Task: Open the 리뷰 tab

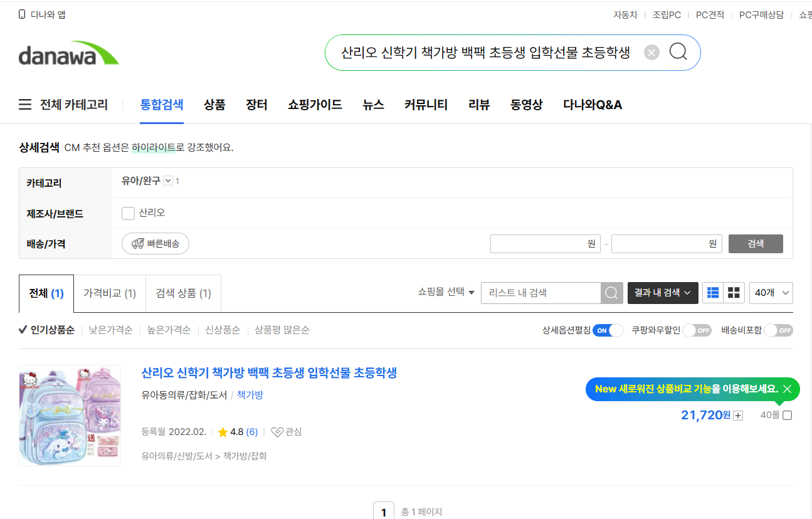Action: pos(479,105)
